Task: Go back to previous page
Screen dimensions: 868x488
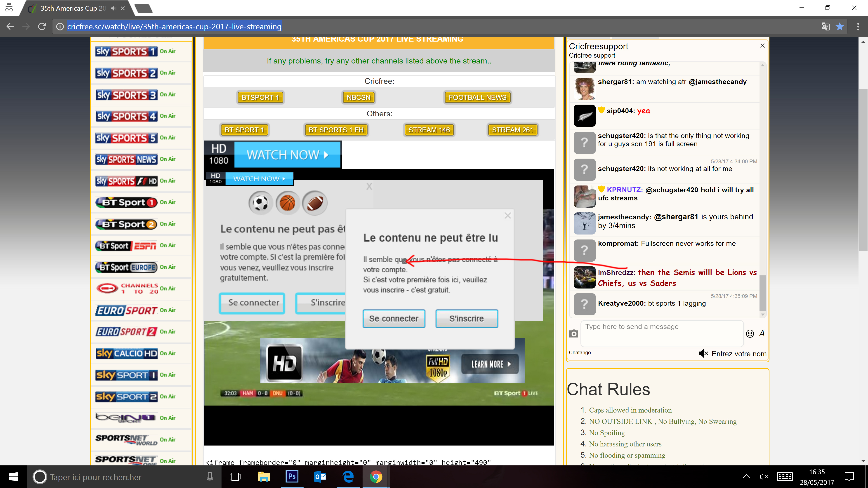Action: [10, 27]
